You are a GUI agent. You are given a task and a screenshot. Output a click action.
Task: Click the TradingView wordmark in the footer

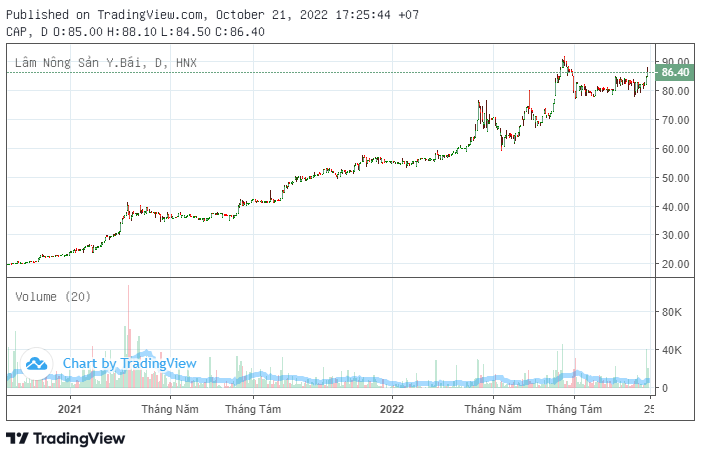pyautogui.click(x=79, y=438)
